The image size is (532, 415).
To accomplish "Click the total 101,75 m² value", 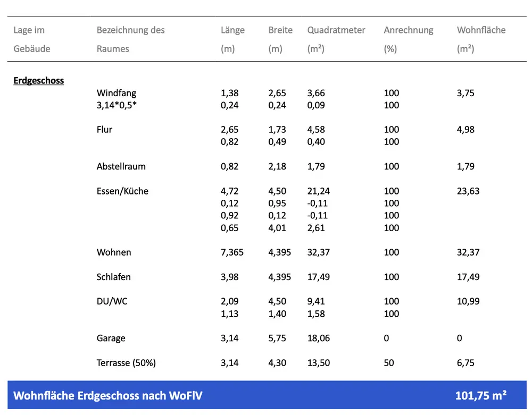I will click(x=480, y=395).
